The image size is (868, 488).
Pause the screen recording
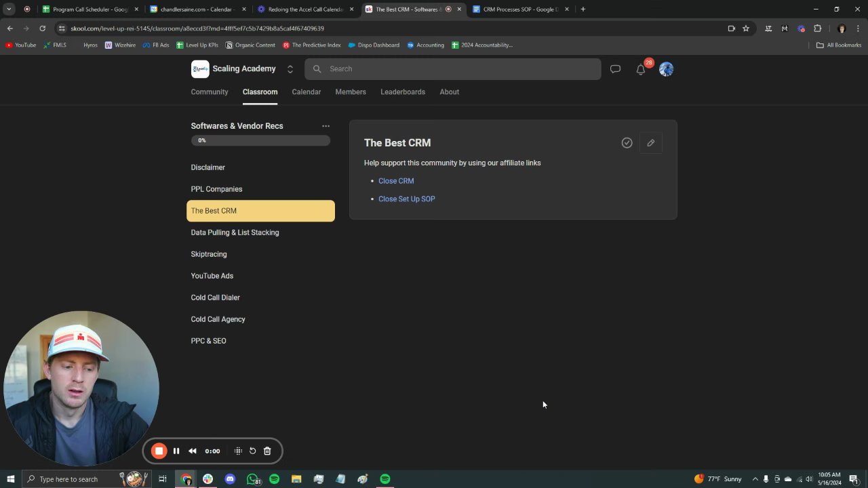pos(176,451)
